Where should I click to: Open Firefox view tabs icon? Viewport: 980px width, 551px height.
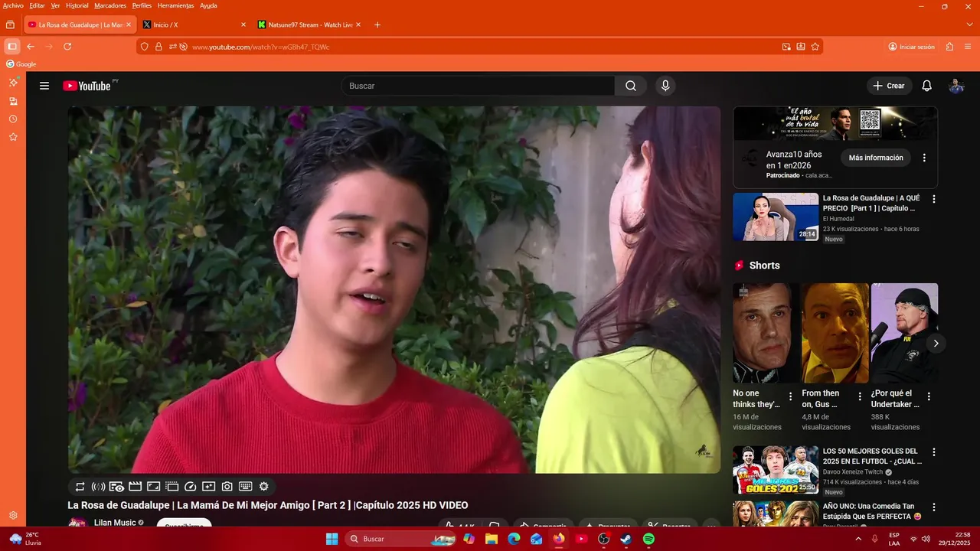tap(11, 24)
